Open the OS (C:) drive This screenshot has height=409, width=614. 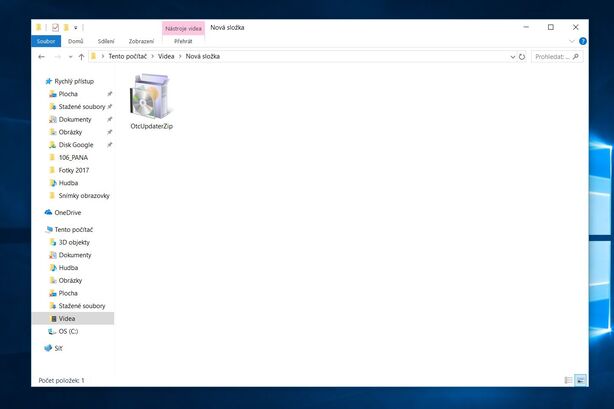coord(68,331)
